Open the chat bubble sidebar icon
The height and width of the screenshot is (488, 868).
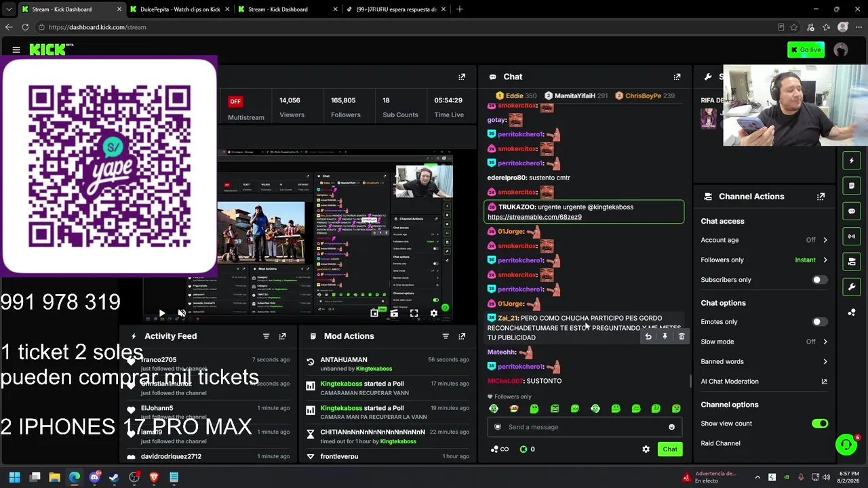[x=852, y=211]
